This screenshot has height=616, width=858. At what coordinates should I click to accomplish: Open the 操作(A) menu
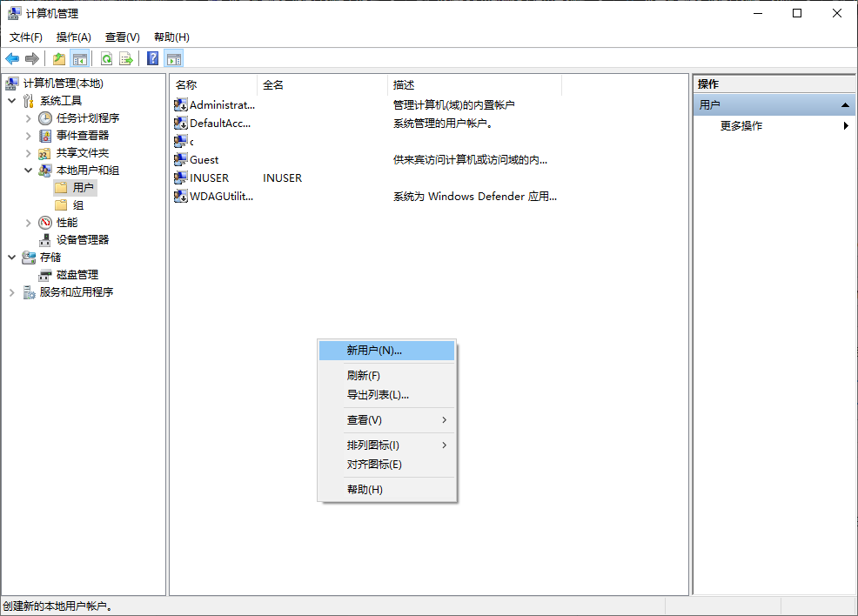(73, 37)
